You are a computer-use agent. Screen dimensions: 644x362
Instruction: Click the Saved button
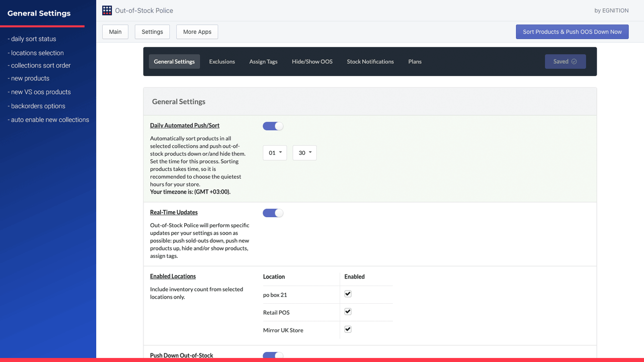pos(565,61)
